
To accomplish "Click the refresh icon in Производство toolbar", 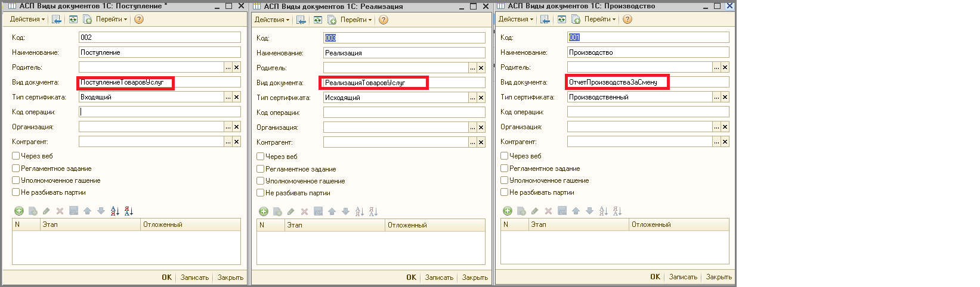I will tap(561, 19).
